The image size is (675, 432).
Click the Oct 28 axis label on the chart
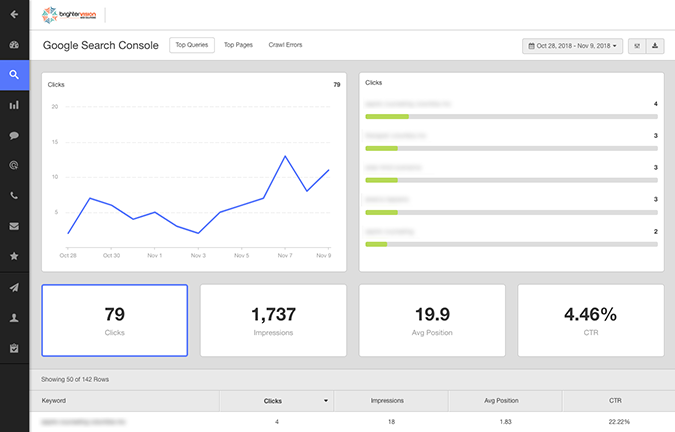click(68, 256)
